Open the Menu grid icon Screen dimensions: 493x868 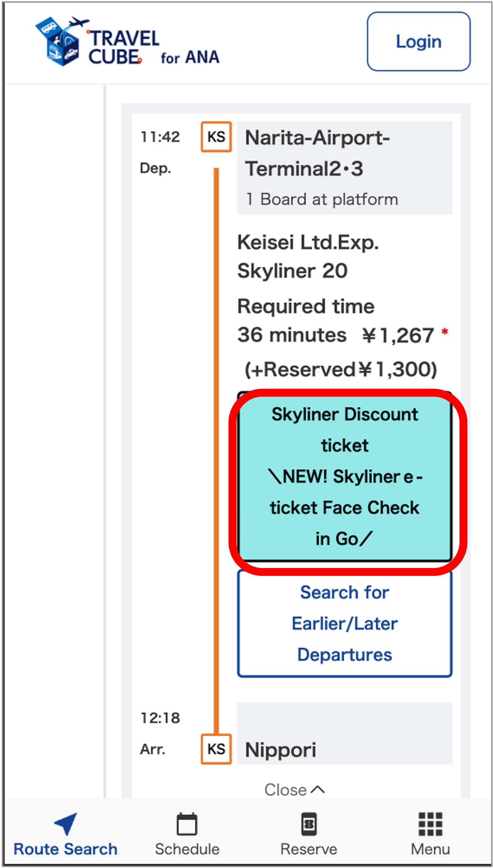(430, 824)
